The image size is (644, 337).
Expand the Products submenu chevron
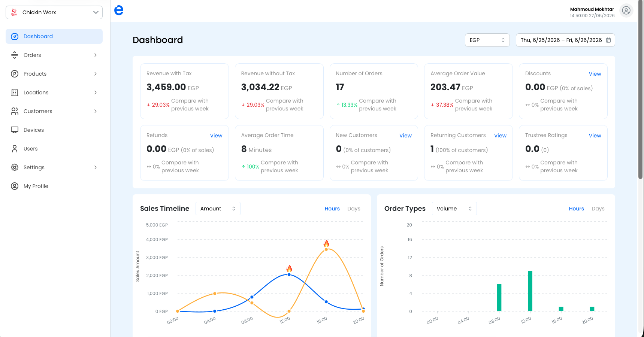point(96,74)
